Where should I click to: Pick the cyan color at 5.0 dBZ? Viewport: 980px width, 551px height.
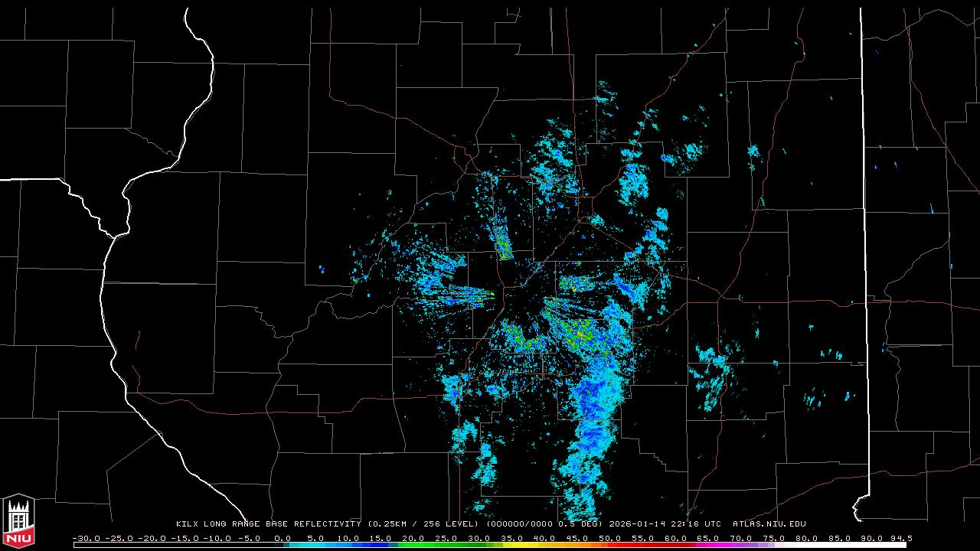(315, 545)
